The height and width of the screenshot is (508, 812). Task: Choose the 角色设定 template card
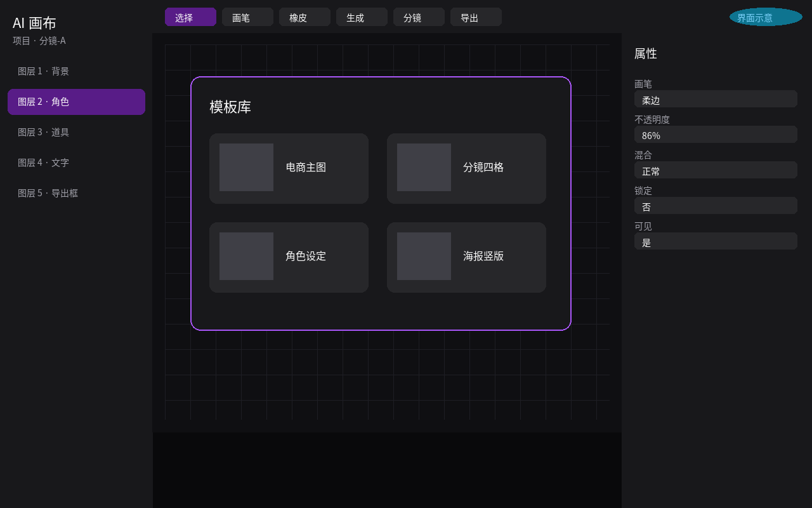[x=289, y=257]
